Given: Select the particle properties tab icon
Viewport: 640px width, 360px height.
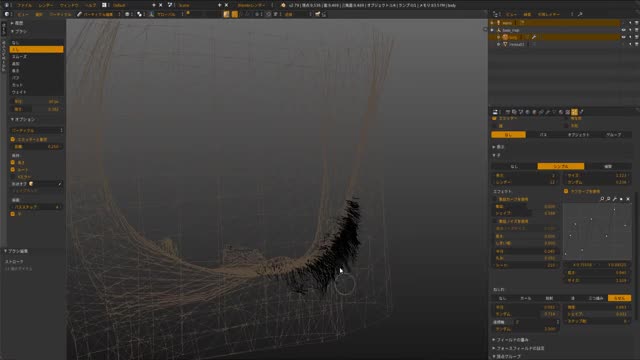Looking at the screenshot, I should pos(574,112).
